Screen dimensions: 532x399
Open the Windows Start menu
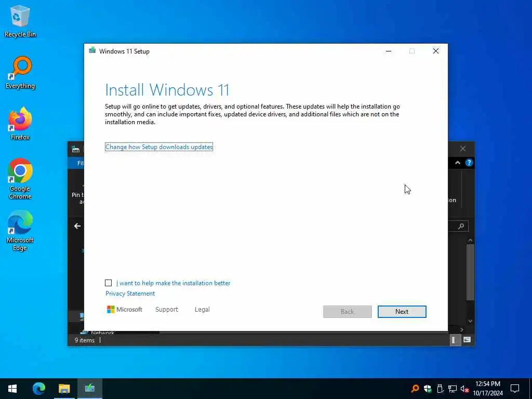[12, 389]
